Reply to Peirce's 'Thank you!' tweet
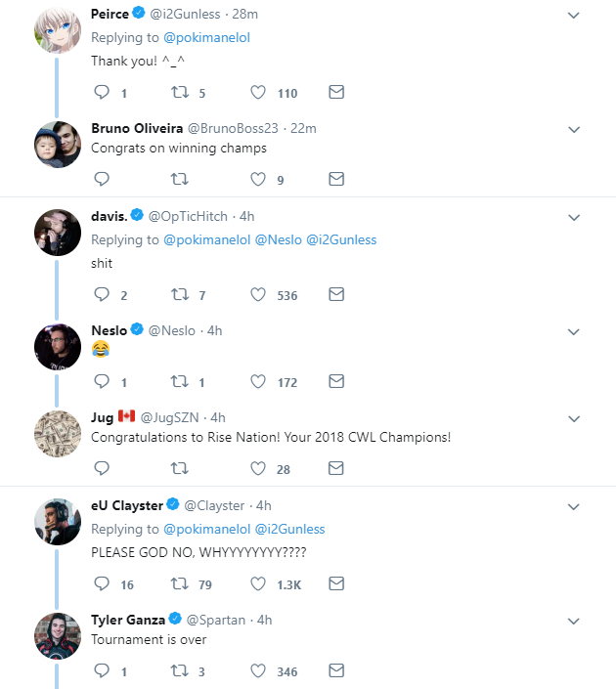 102,93
